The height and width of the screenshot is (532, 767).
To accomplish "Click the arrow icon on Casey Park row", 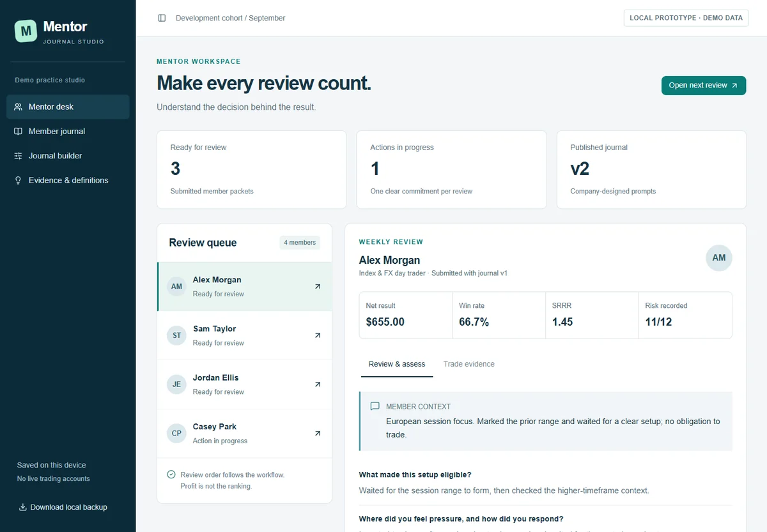I will (x=318, y=433).
